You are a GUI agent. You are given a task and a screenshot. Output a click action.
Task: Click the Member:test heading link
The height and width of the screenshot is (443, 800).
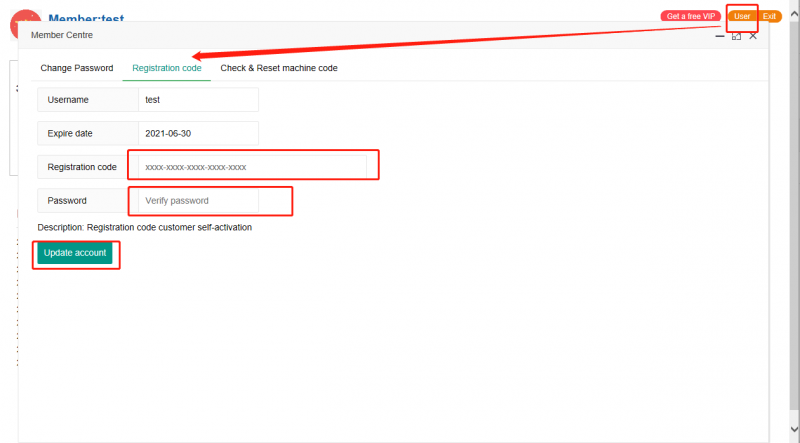[93, 16]
